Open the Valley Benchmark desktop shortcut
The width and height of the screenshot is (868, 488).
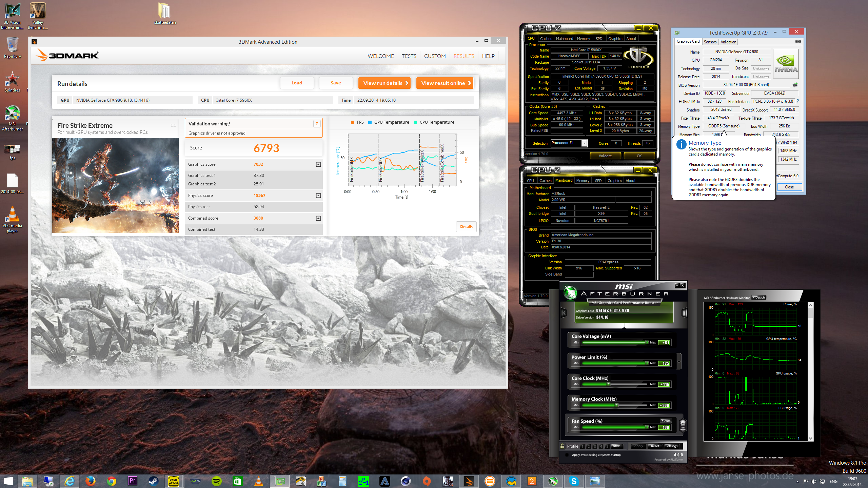(x=38, y=16)
